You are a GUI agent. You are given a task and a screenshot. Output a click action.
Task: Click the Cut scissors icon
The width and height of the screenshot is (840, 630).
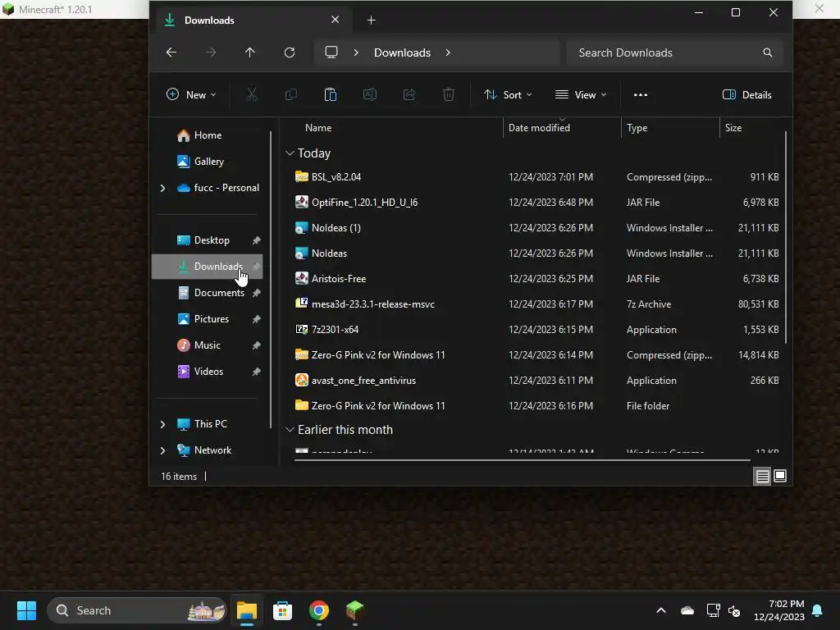pos(252,95)
